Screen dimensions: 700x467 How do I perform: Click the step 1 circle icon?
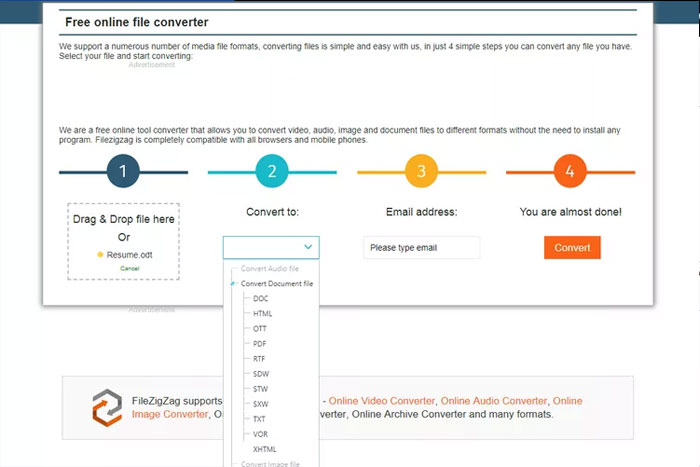(123, 172)
